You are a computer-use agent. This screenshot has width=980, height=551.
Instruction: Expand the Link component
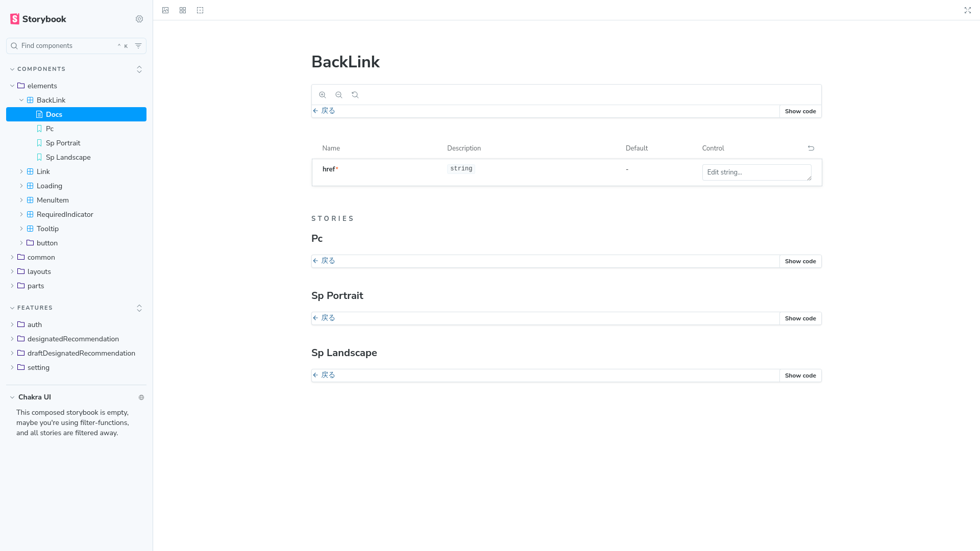click(76, 171)
